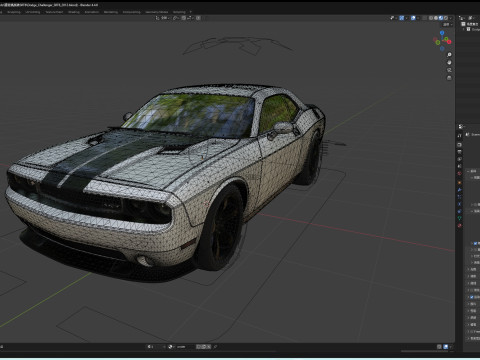Select solid viewport shading

436,18
